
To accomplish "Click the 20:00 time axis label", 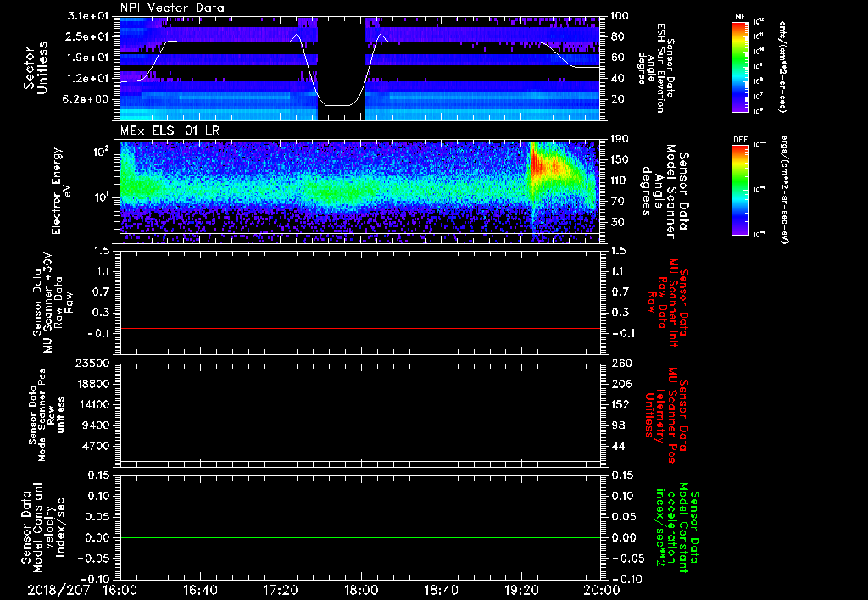I will tap(603, 590).
